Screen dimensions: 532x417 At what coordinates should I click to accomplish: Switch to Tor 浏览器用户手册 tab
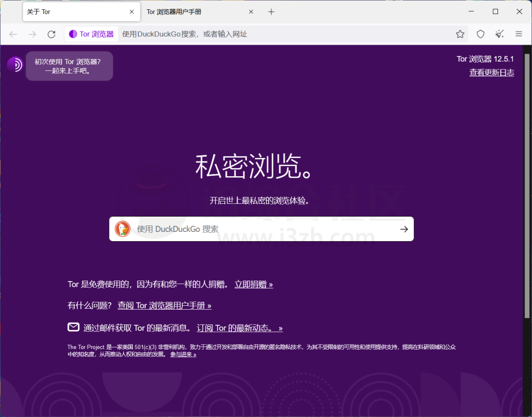coord(200,12)
